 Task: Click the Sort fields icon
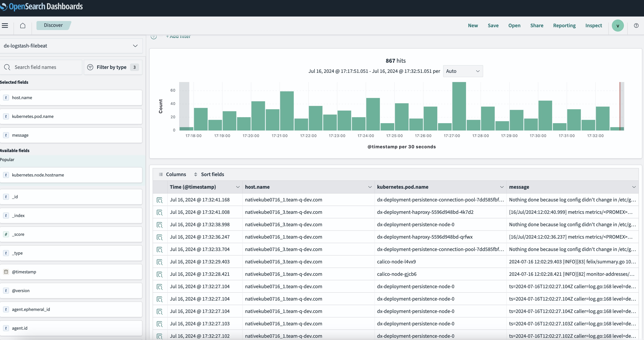(x=196, y=174)
